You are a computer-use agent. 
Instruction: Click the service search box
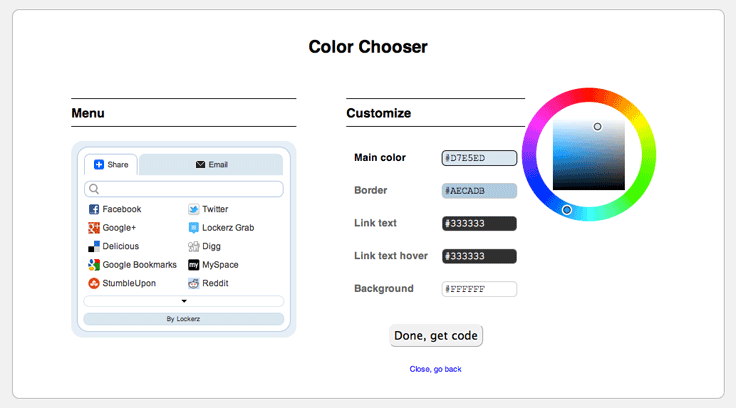[184, 189]
